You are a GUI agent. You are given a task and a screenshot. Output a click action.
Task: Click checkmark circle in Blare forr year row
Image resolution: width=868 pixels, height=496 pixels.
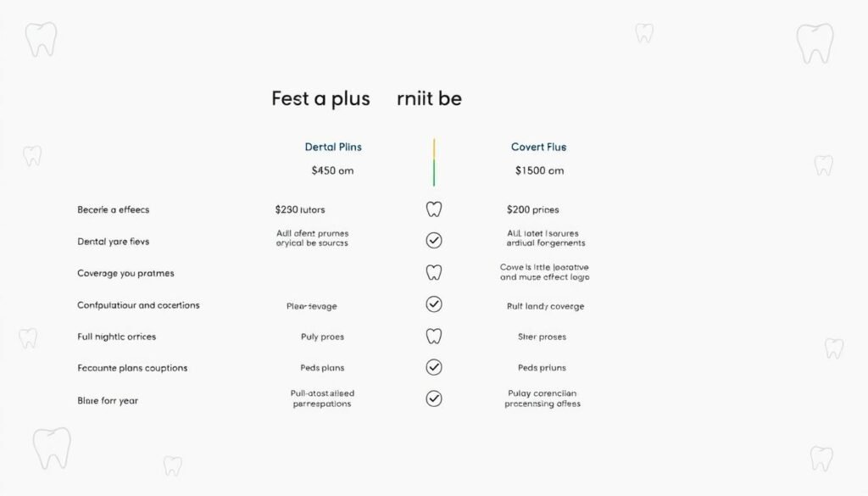(x=434, y=398)
